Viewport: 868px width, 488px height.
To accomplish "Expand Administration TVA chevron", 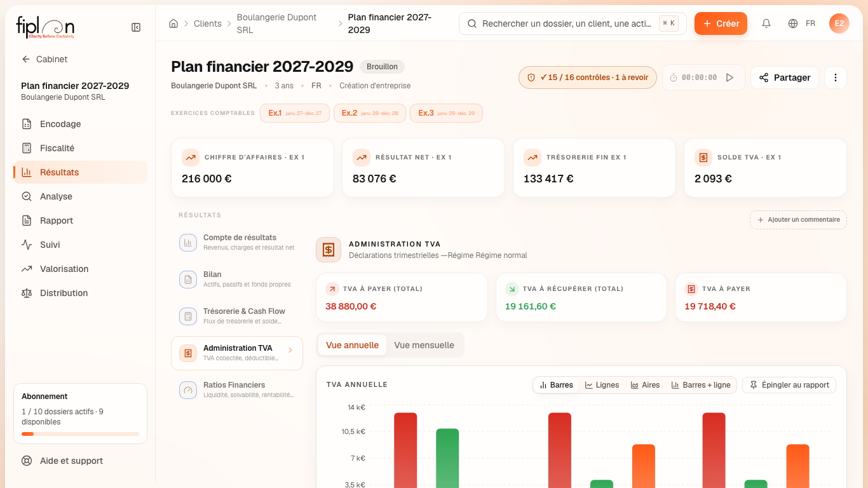I will (x=290, y=350).
